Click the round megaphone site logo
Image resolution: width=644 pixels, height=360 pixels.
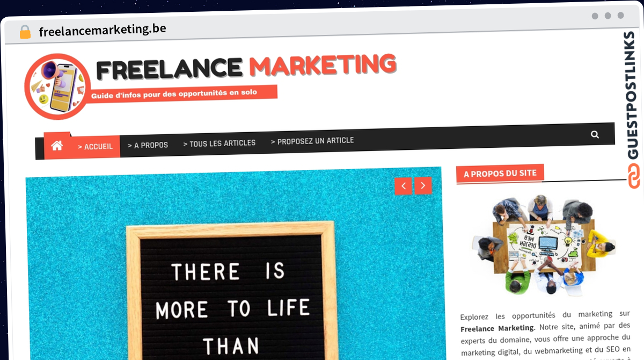pos(57,86)
